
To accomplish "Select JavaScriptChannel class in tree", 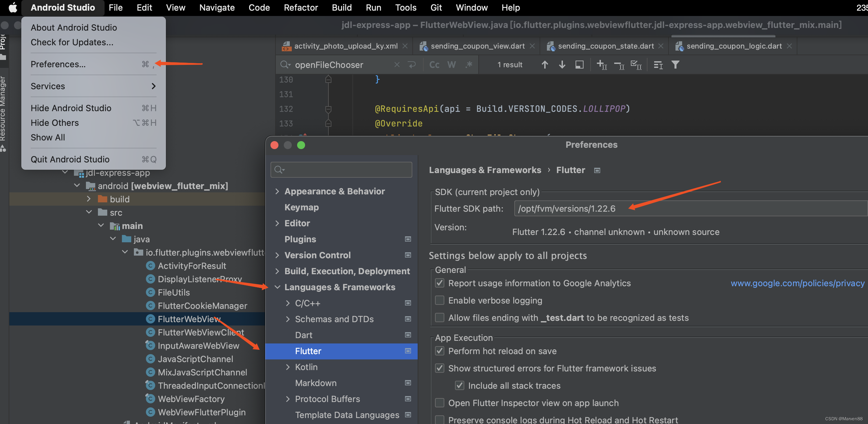I will pyautogui.click(x=195, y=359).
